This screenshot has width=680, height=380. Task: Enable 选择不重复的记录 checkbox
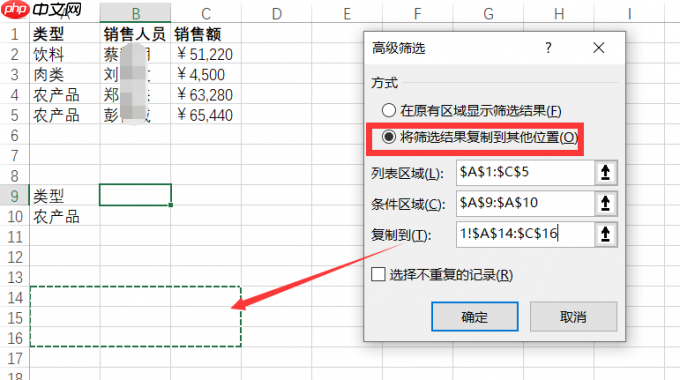click(x=378, y=274)
